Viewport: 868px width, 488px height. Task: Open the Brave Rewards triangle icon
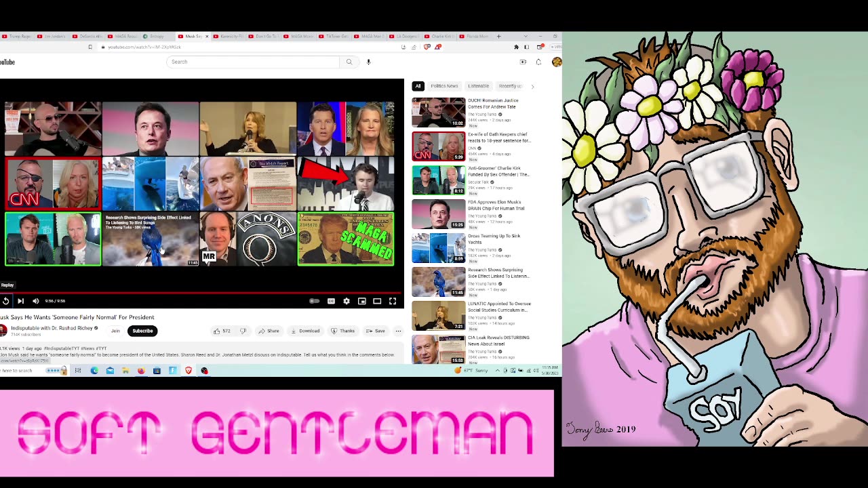click(x=438, y=47)
